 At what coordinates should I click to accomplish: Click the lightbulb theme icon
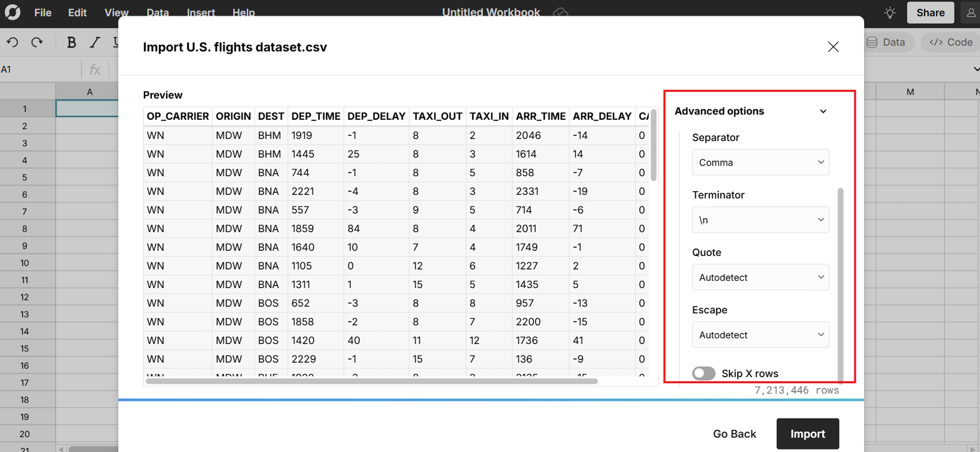click(x=889, y=13)
